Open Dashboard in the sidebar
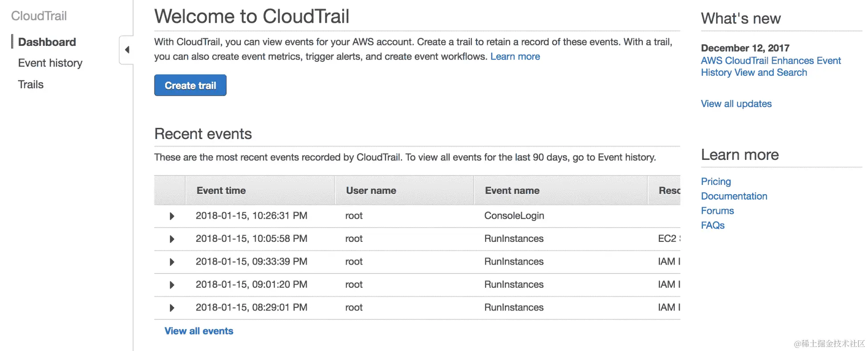 pos(47,42)
